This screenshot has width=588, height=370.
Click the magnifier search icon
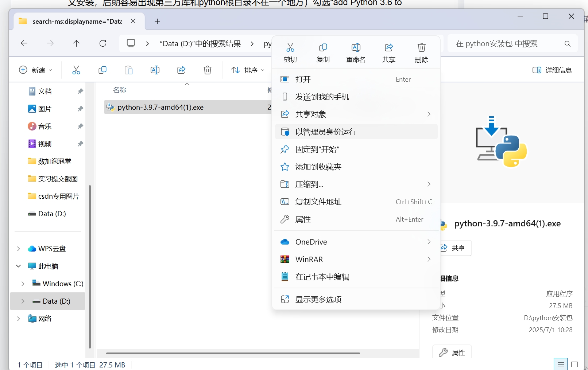coord(568,44)
